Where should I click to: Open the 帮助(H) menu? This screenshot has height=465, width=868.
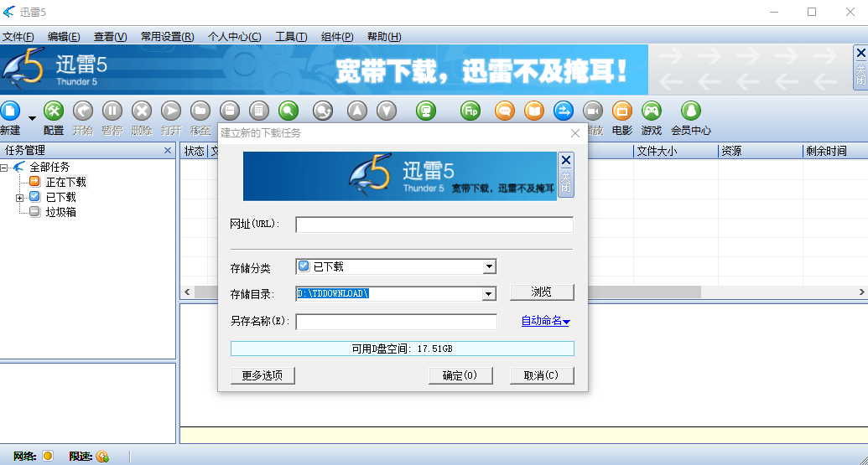(384, 37)
